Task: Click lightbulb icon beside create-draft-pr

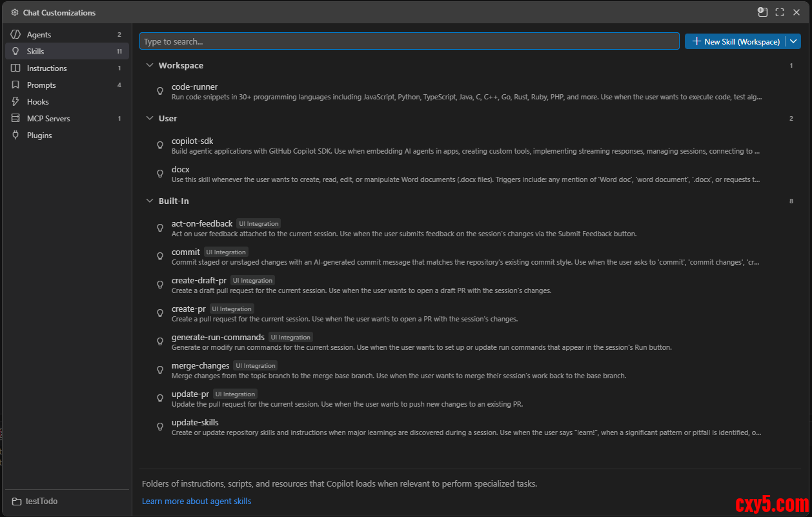Action: (160, 285)
